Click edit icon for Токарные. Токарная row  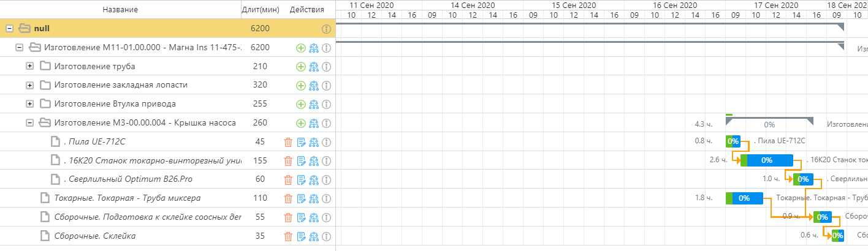pos(301,198)
